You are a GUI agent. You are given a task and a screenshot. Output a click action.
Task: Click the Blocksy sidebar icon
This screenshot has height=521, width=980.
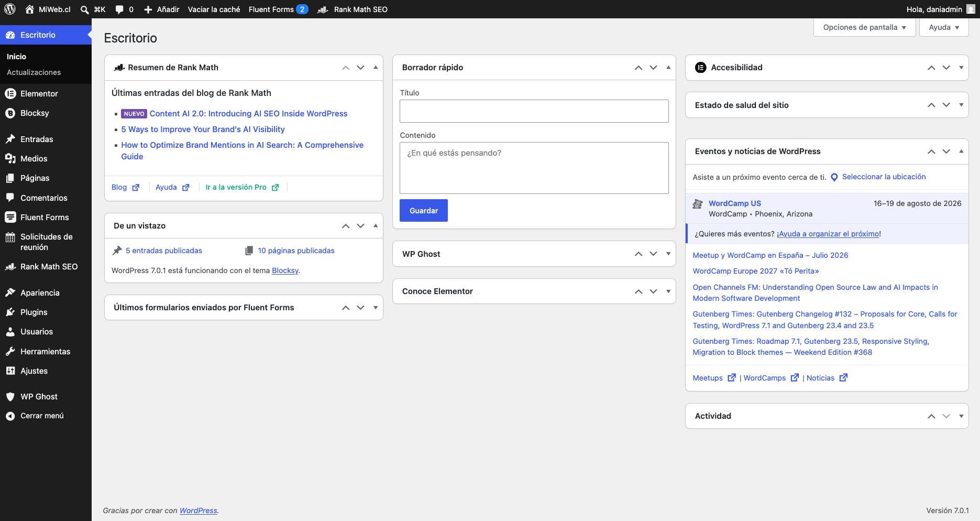pos(10,113)
